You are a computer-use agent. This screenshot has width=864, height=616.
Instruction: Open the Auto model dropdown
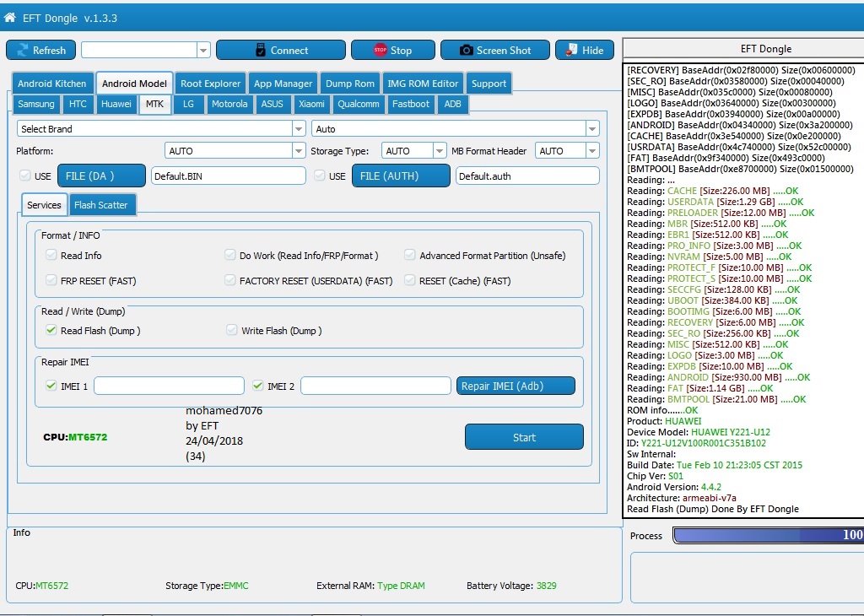(x=592, y=129)
